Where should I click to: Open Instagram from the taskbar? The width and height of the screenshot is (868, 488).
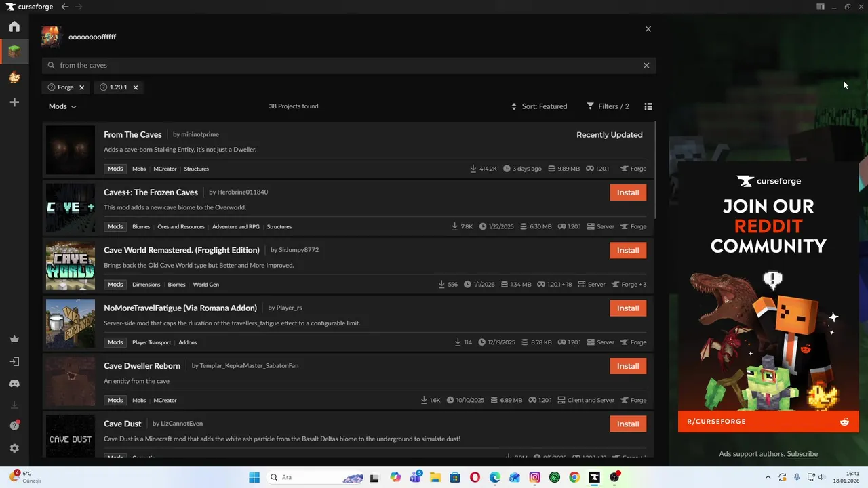(x=535, y=477)
